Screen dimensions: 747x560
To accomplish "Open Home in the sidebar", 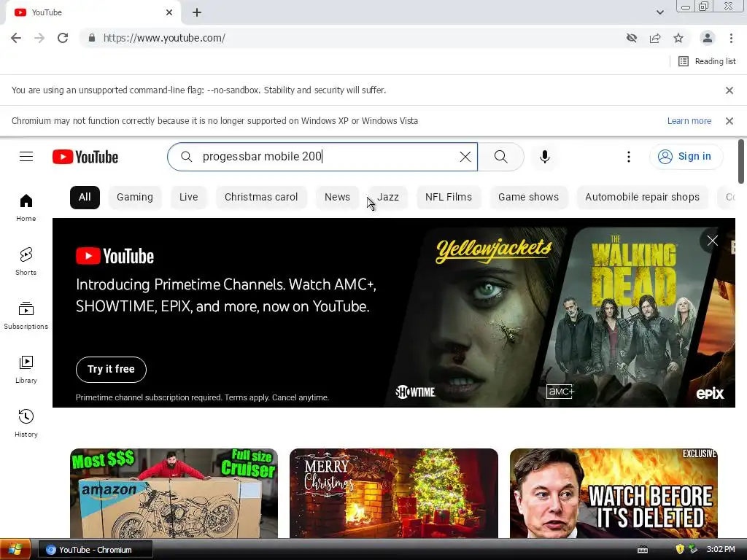I will pos(26,208).
